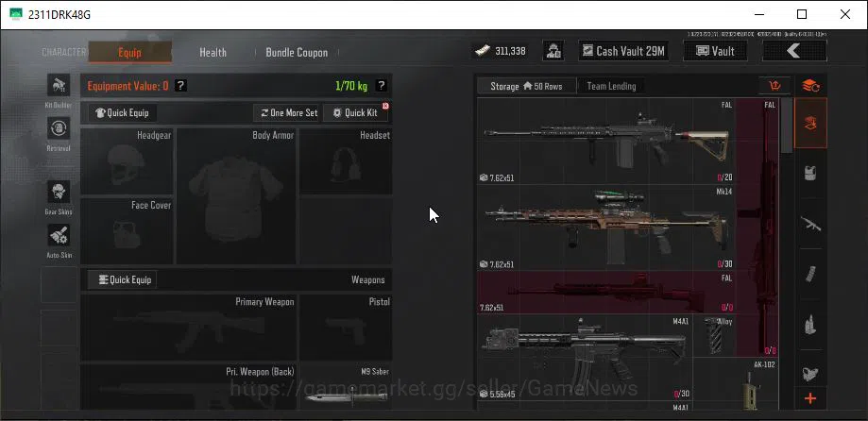
Task: Click the auto-sort stack icon
Action: click(x=811, y=86)
